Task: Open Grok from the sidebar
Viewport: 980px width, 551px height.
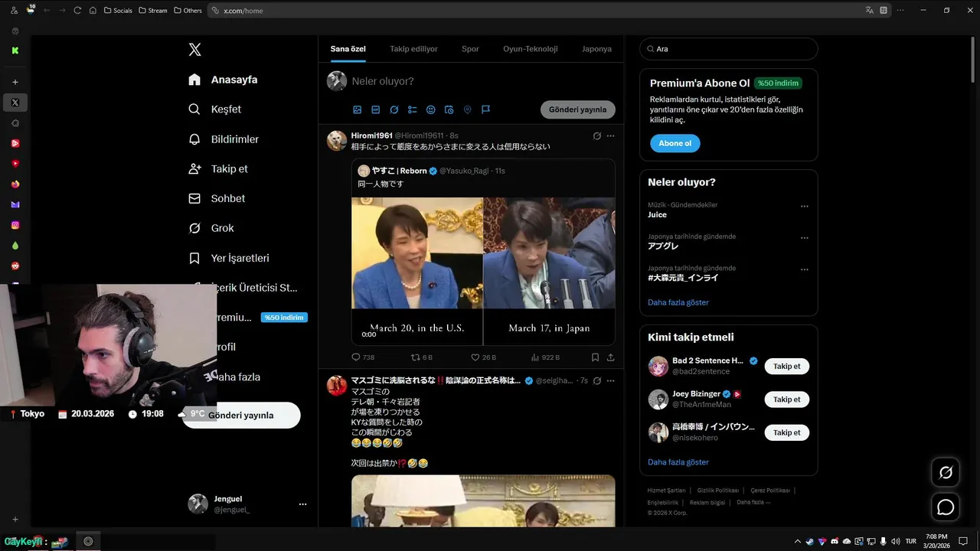Action: point(211,228)
